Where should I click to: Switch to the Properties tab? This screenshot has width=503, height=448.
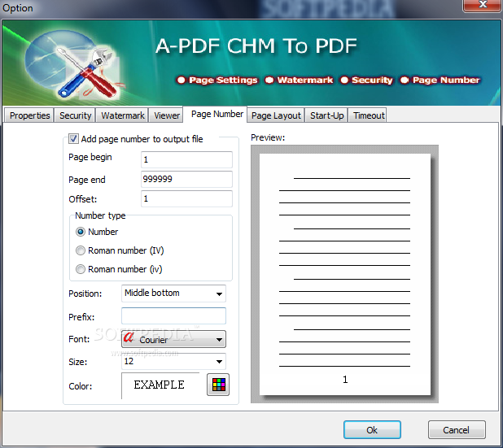29,115
